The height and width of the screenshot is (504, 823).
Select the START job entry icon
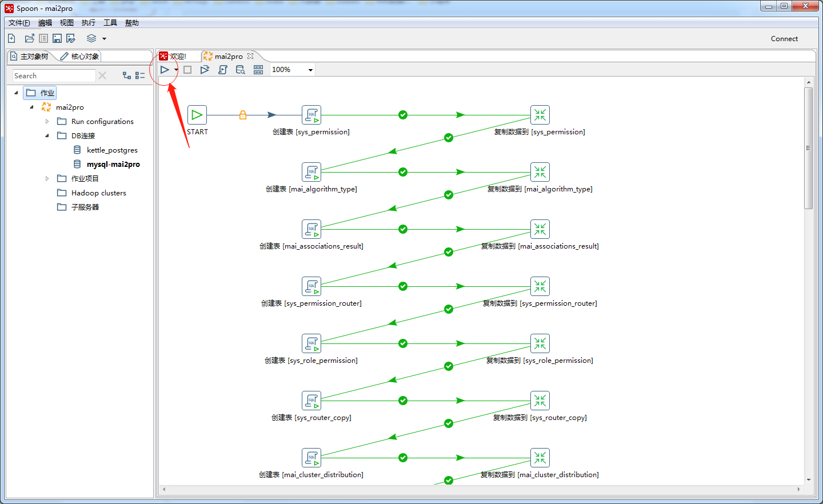[197, 114]
